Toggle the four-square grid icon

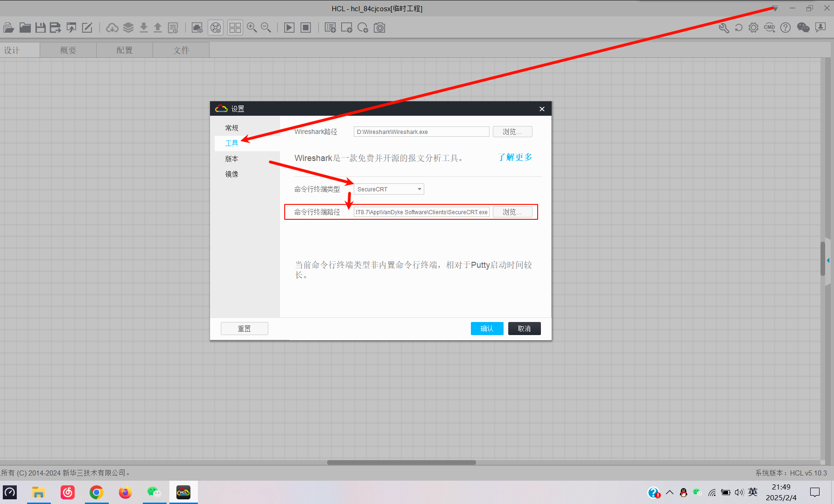point(235,28)
